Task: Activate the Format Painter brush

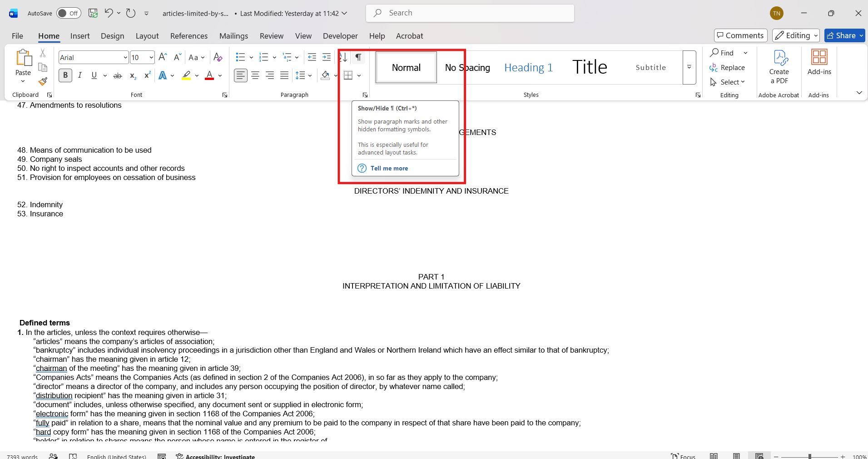Action: tap(43, 81)
